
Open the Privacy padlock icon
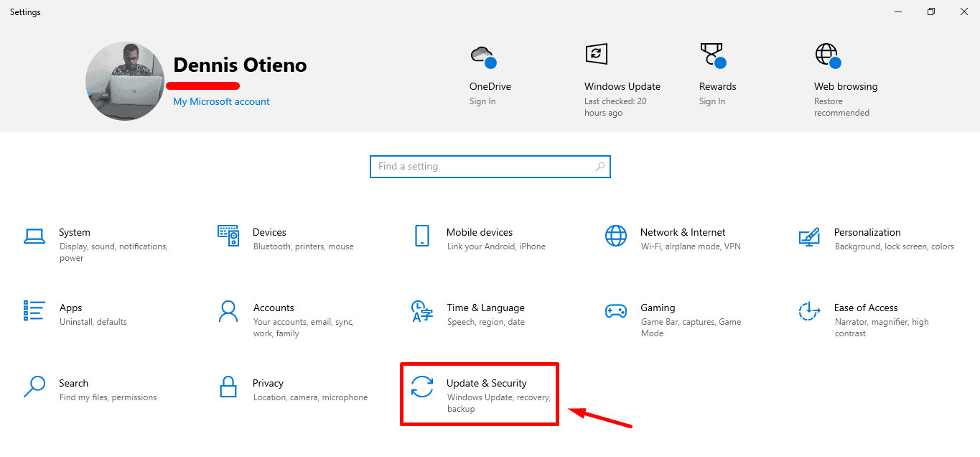[x=228, y=387]
